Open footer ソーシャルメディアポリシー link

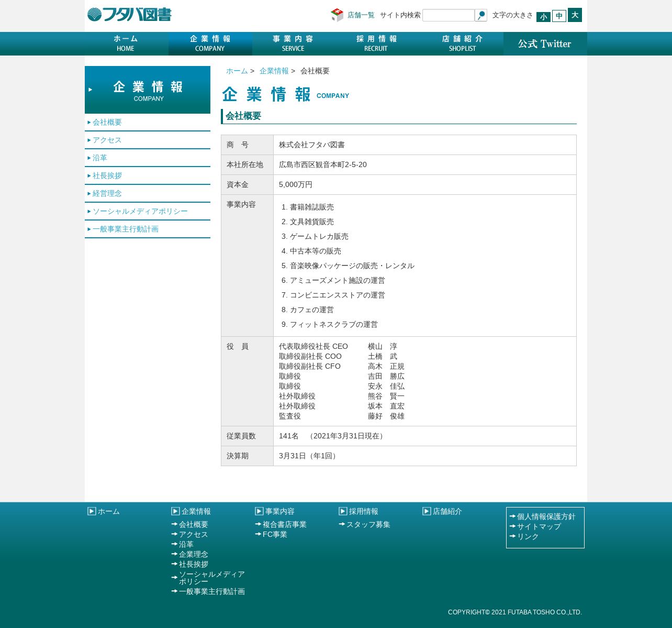(x=212, y=578)
